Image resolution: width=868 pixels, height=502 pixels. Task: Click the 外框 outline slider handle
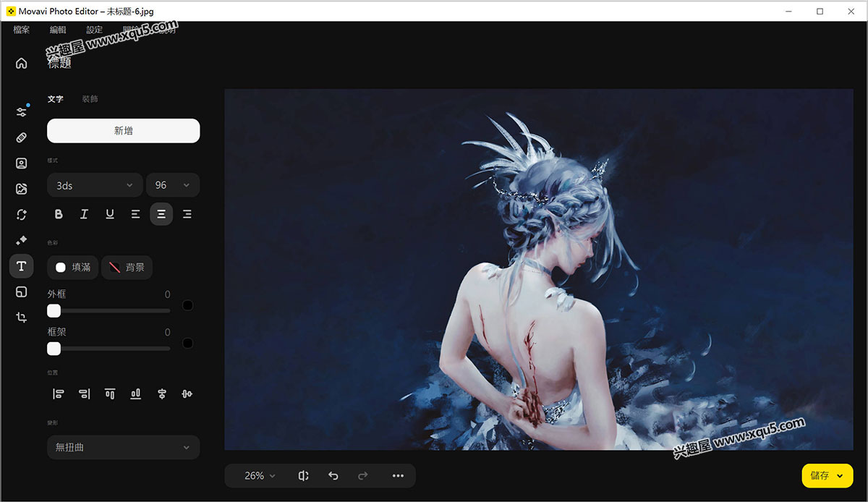pos(54,311)
